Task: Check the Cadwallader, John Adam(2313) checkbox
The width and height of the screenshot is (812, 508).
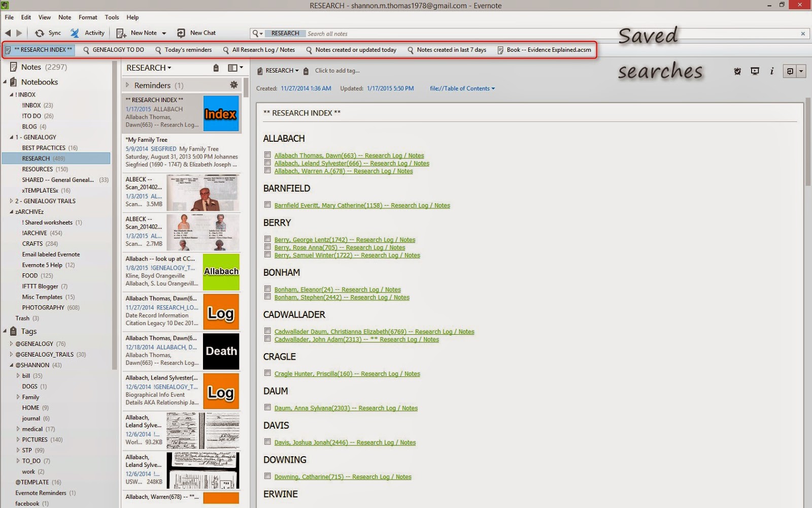Action: (267, 338)
